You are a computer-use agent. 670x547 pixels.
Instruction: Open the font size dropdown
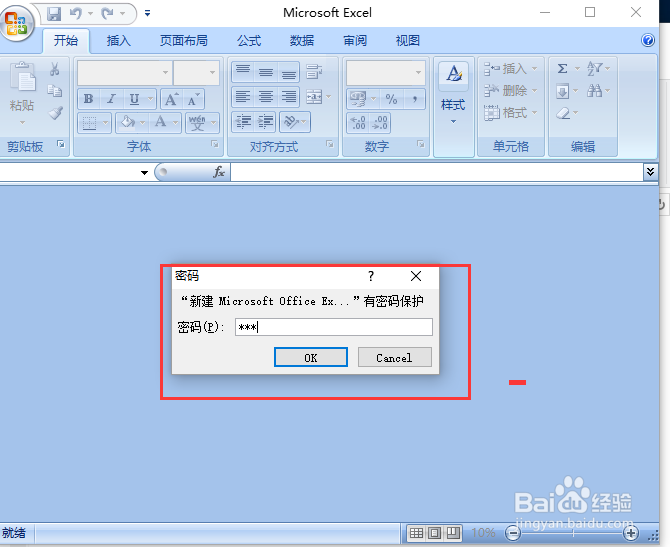[212, 72]
